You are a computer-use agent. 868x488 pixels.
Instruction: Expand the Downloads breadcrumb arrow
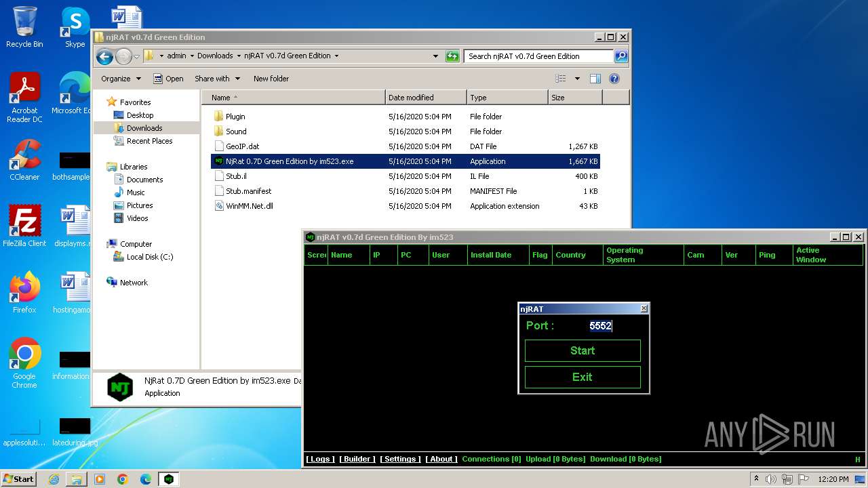point(238,56)
